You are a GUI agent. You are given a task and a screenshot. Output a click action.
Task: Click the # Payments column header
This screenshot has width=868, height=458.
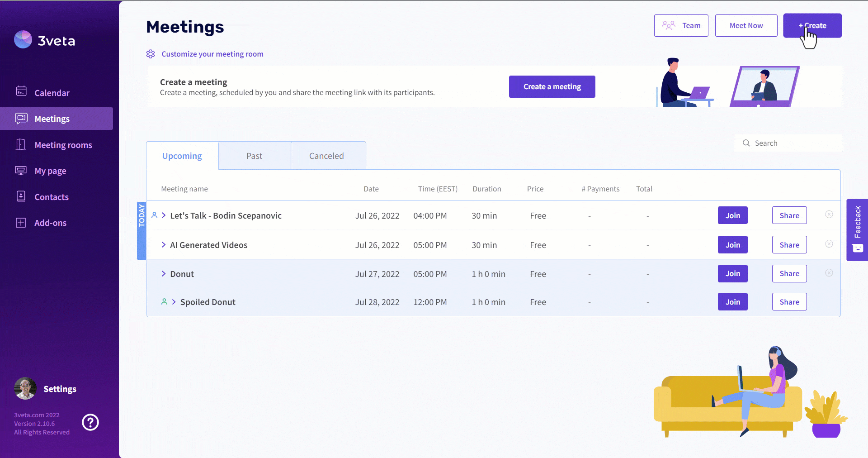coord(600,189)
